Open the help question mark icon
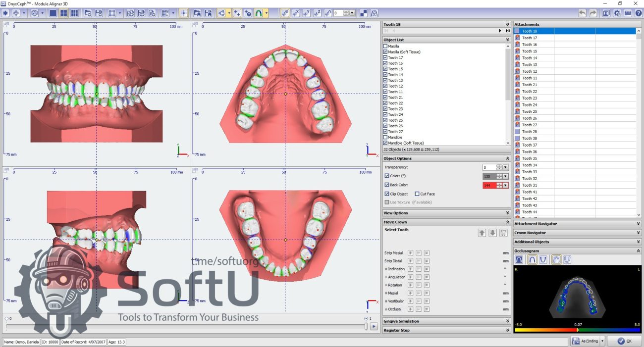Viewport: 644px width, 347px height. [639, 13]
